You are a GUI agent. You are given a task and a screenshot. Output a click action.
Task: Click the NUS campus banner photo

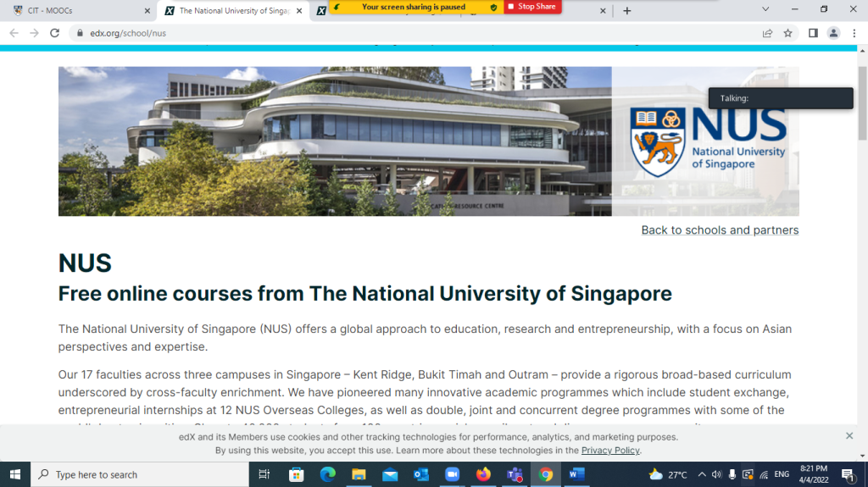[x=335, y=141]
